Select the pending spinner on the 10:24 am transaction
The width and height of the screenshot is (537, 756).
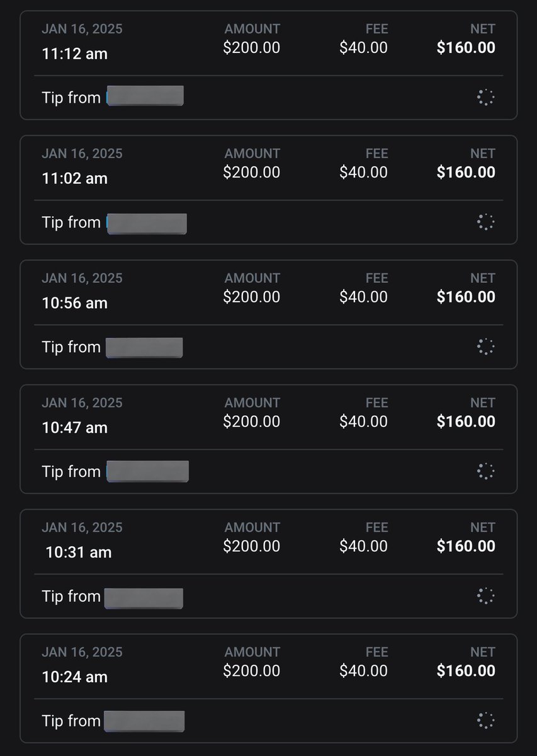pyautogui.click(x=486, y=721)
